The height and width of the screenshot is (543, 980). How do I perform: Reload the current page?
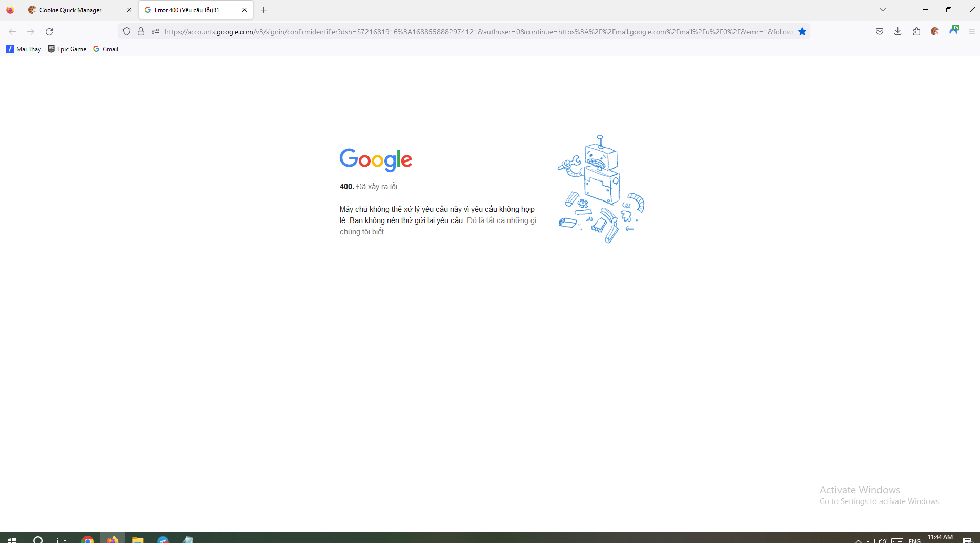(49, 32)
